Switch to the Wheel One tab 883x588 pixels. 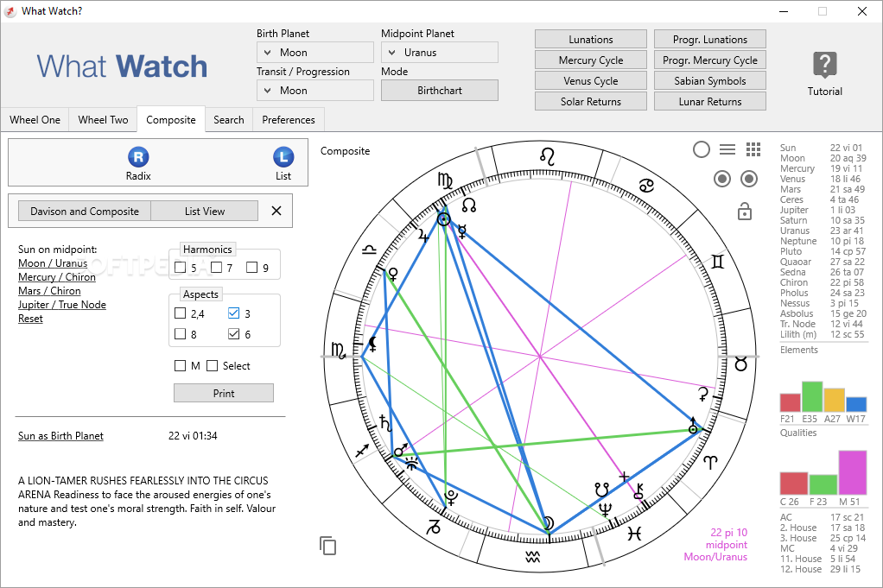pyautogui.click(x=35, y=120)
